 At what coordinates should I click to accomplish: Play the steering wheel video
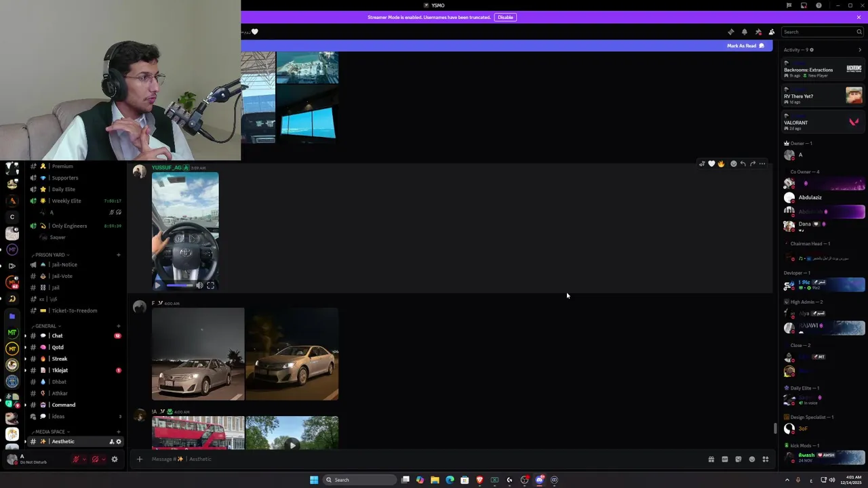[x=158, y=285]
